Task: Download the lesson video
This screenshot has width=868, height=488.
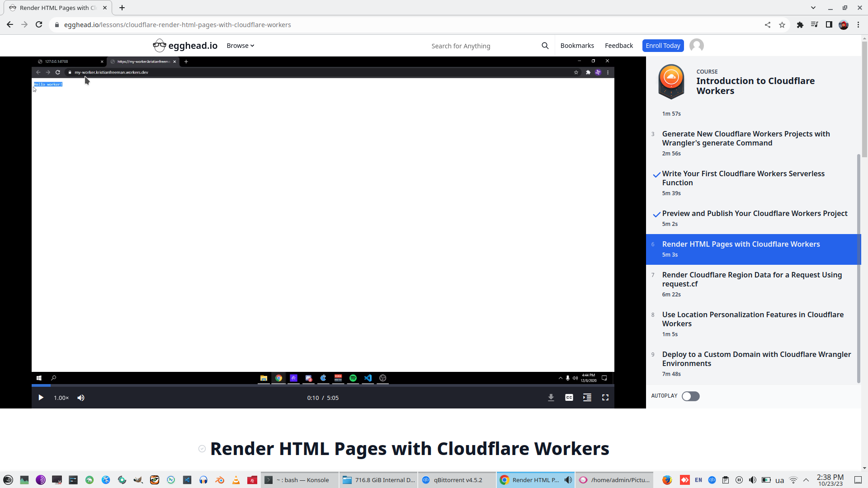Action: click(551, 398)
